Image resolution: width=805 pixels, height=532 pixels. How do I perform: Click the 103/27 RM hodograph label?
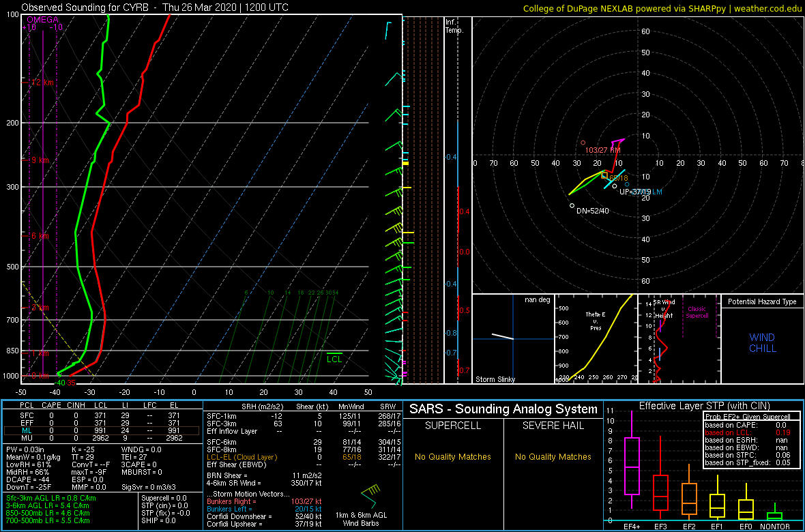pyautogui.click(x=602, y=150)
